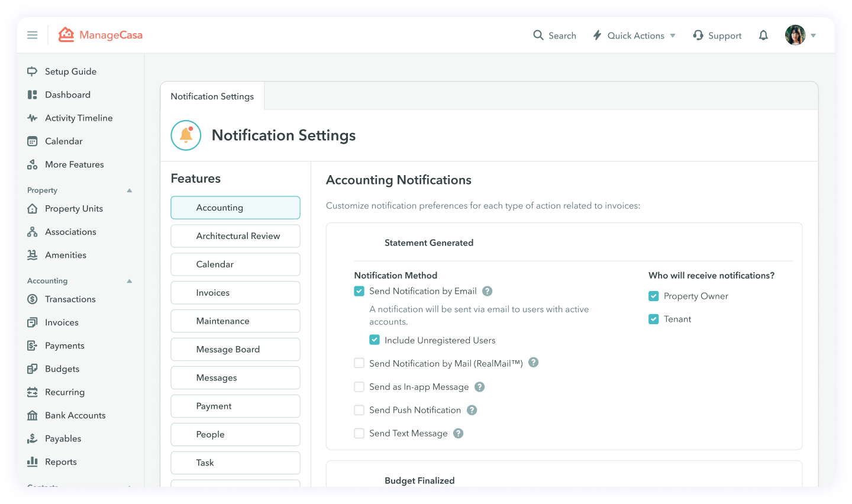This screenshot has height=504, width=852.
Task: Collapse the Property section in sidebar
Action: (x=129, y=190)
